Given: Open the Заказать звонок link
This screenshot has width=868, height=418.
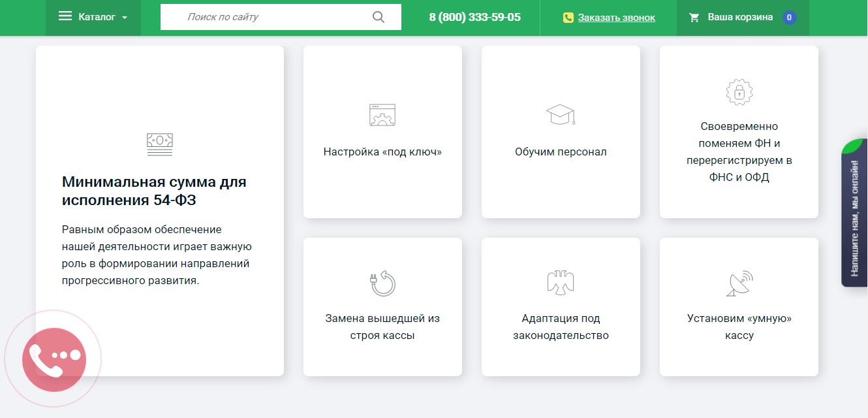Looking at the screenshot, I should point(617,18).
